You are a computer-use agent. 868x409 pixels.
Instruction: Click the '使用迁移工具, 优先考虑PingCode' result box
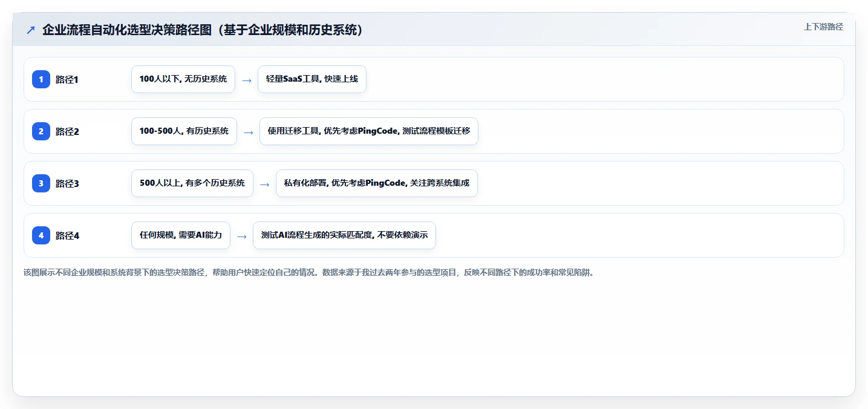[369, 131]
